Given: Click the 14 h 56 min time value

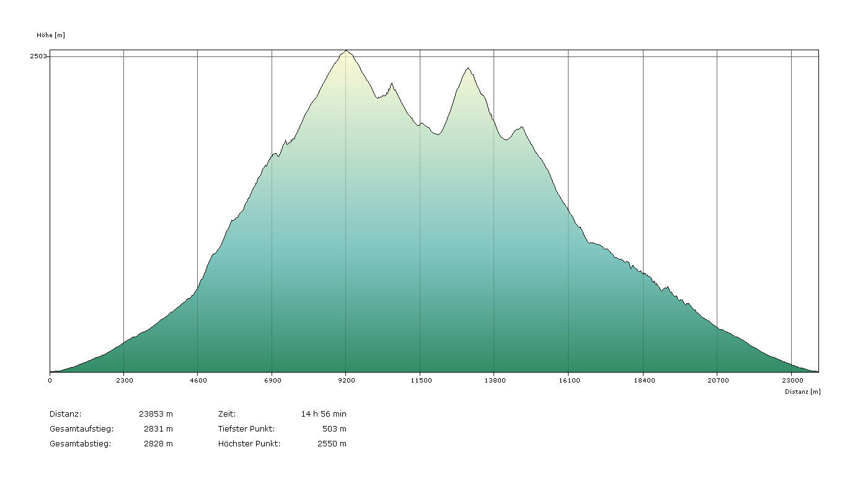Looking at the screenshot, I should point(324,414).
